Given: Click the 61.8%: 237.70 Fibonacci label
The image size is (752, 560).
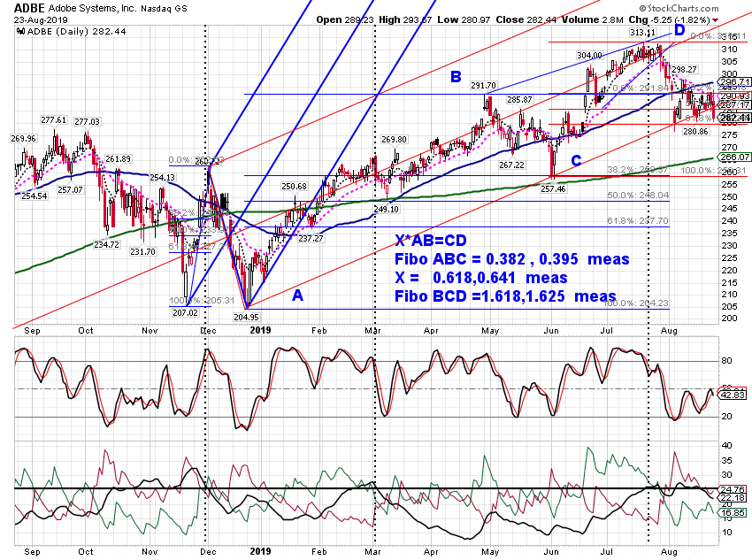Looking at the screenshot, I should tap(638, 221).
